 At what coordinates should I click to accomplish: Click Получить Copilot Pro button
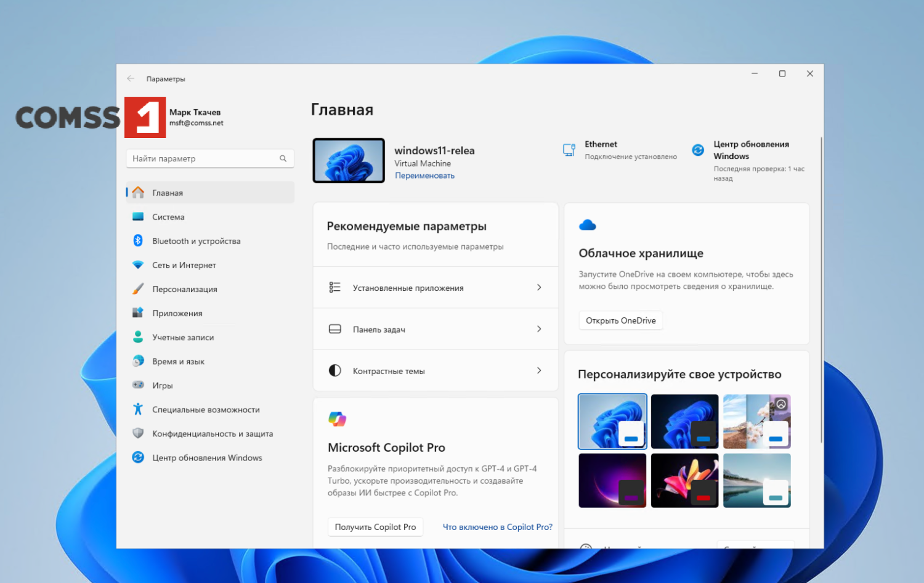tap(375, 527)
